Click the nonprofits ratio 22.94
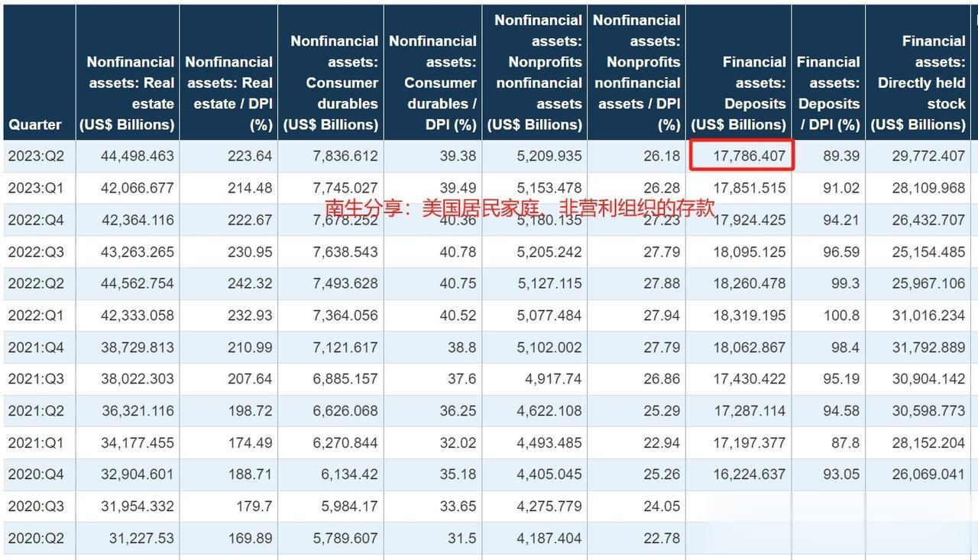The image size is (978, 560). click(662, 442)
